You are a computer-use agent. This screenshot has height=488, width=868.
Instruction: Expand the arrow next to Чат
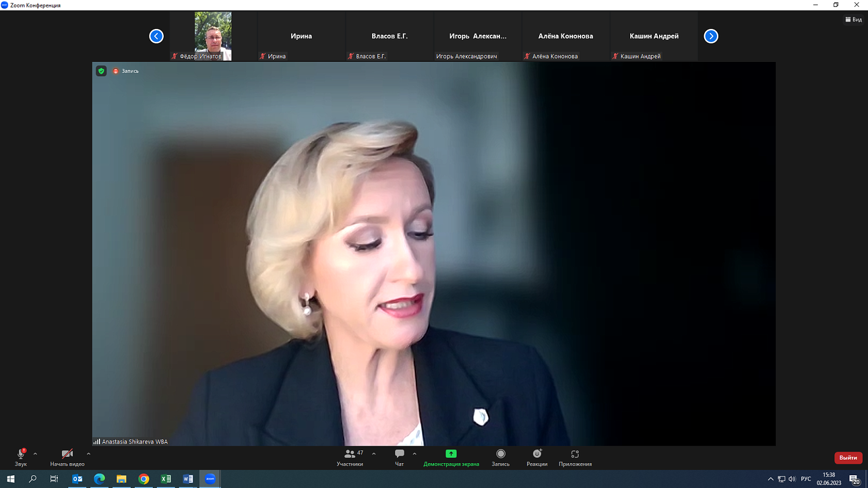414,454
